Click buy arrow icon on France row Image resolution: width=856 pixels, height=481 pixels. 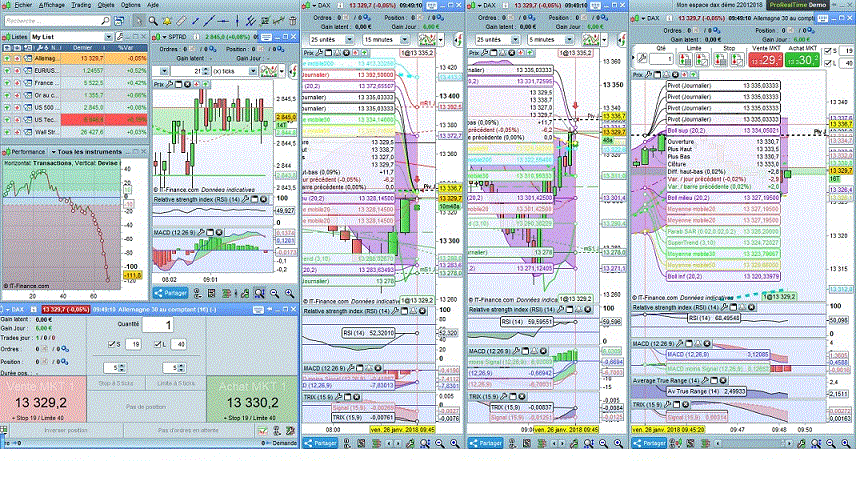[7, 83]
